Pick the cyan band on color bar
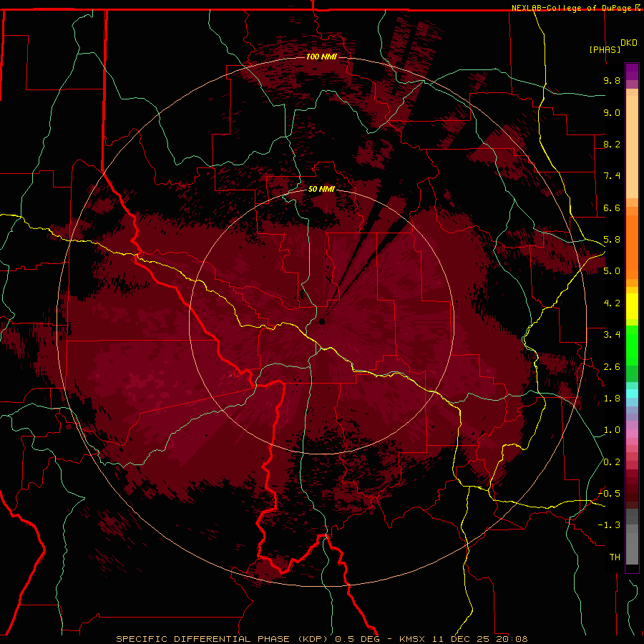Viewport: 644px width, 644px height. [632, 394]
